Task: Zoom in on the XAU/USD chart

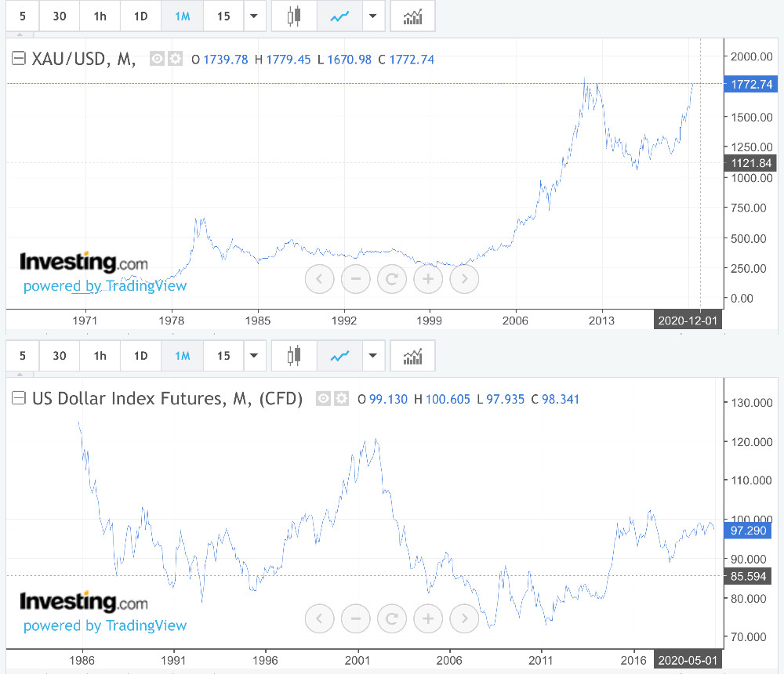Action: point(428,278)
